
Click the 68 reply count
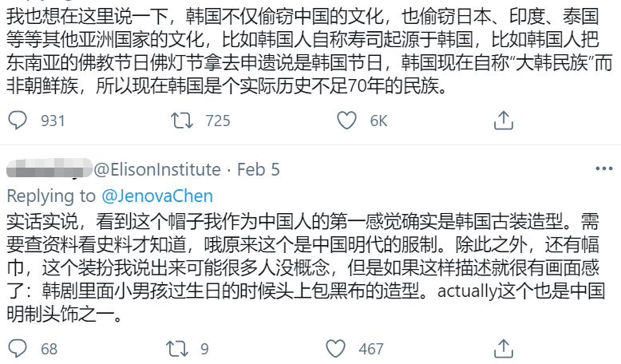[x=49, y=350]
